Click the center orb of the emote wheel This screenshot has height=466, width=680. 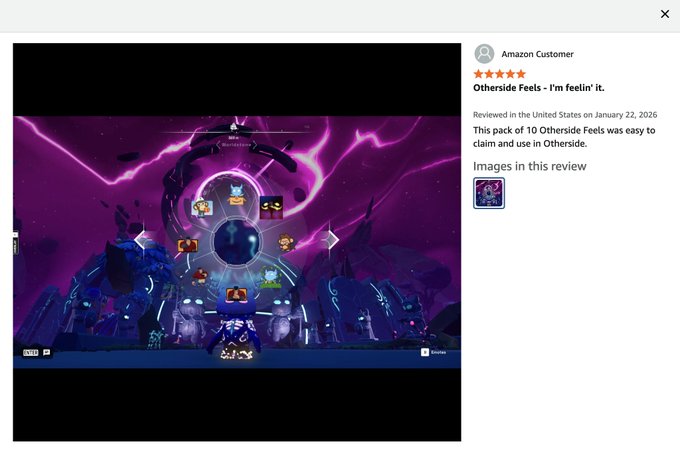(x=237, y=241)
